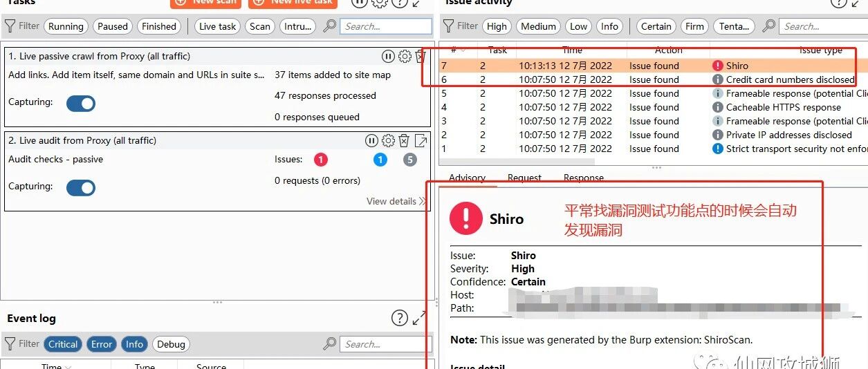Toggle the Paused task filter
868x369 pixels.
point(113,26)
